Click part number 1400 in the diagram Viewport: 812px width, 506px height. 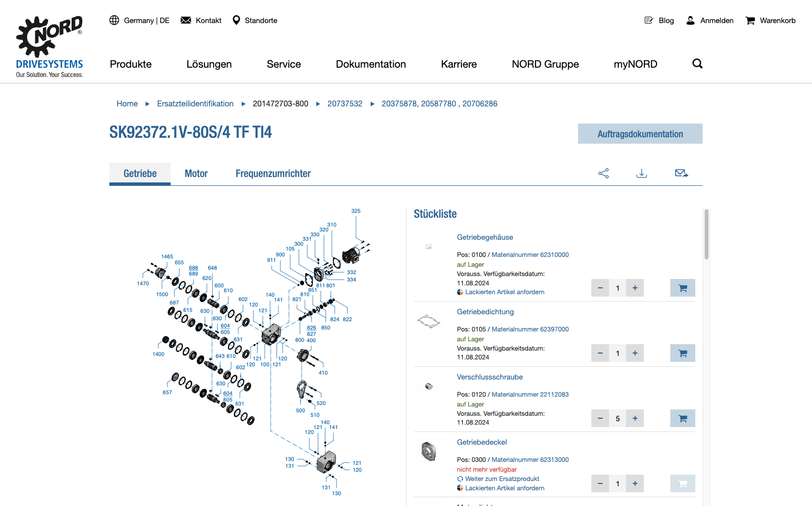[x=158, y=354]
